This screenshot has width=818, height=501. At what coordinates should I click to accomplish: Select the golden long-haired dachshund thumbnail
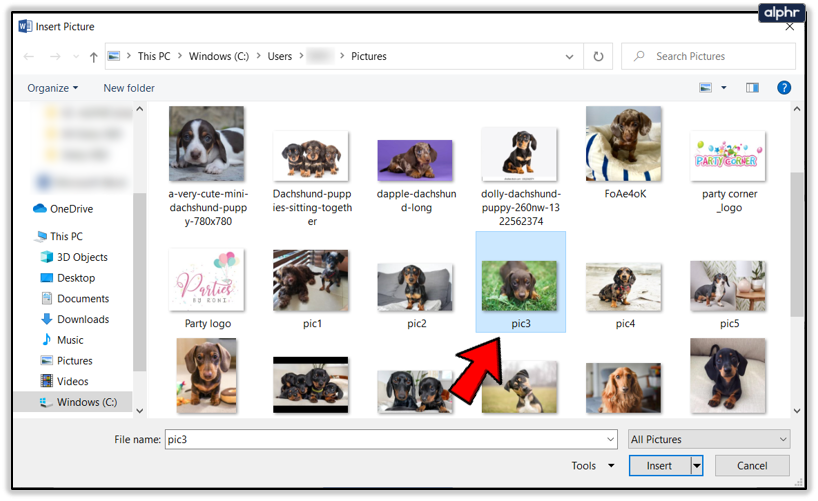[624, 388]
